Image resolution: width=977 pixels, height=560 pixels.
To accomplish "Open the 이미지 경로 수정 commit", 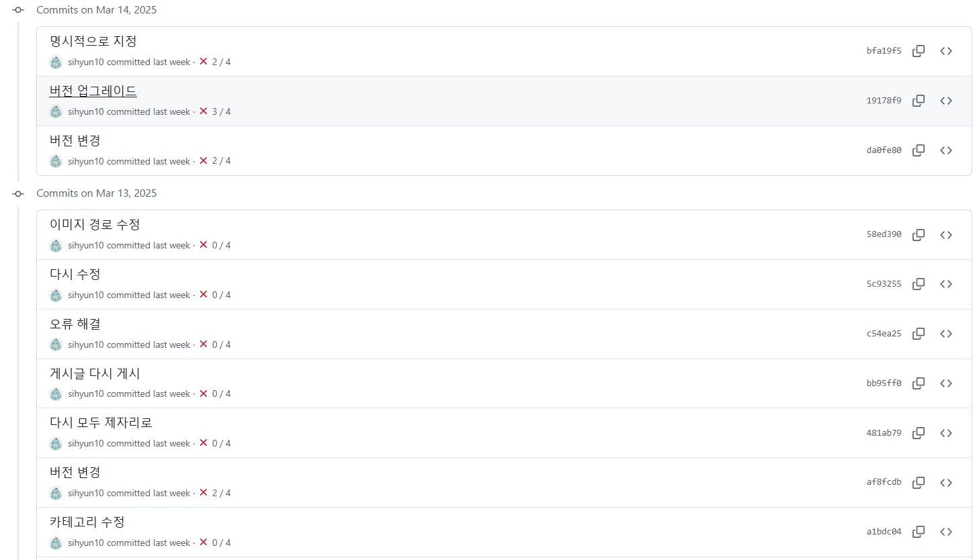I will coord(95,225).
